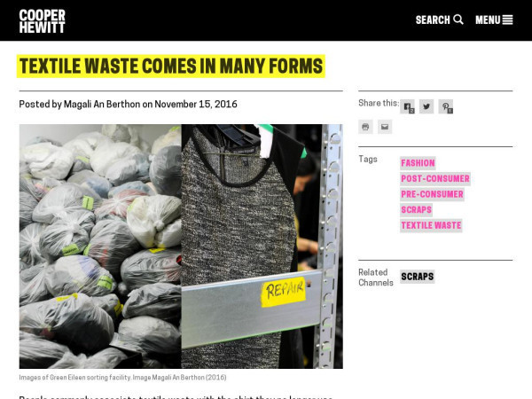Email this article via envelope icon
This screenshot has width=532, height=399.
pos(385,127)
